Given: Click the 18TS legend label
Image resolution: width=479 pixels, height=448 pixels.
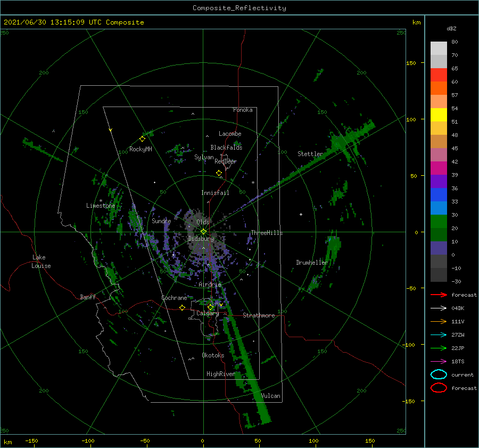Looking at the screenshot, I should (458, 362).
